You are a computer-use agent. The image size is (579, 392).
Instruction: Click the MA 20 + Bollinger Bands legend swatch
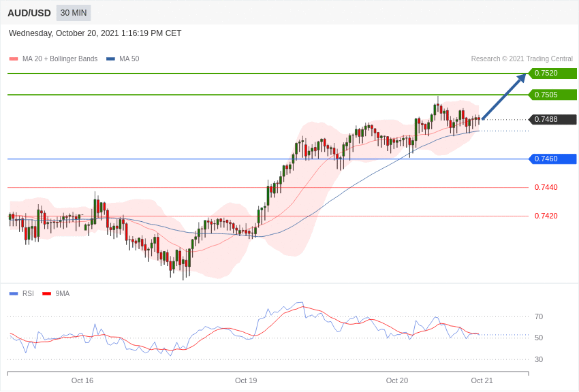coord(14,59)
